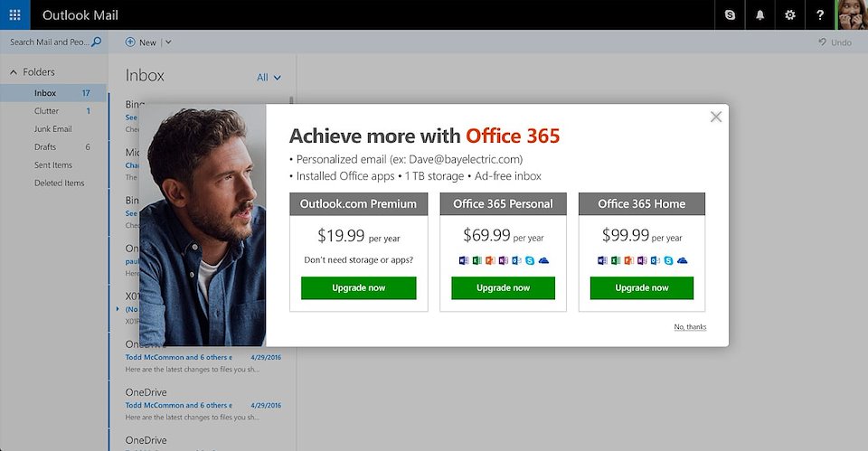
Task: Open the help question mark
Action: point(820,15)
